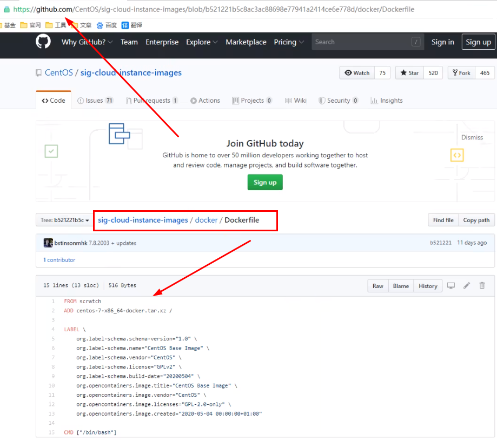The image size is (497, 448).
Task: Click the Sign in link
Action: point(442,42)
